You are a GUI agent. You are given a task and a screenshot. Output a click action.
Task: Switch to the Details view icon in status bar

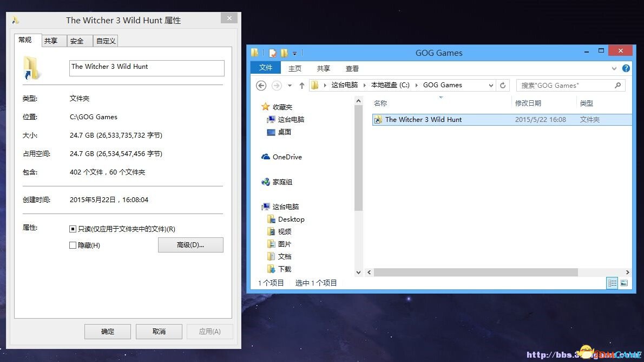[x=612, y=283]
